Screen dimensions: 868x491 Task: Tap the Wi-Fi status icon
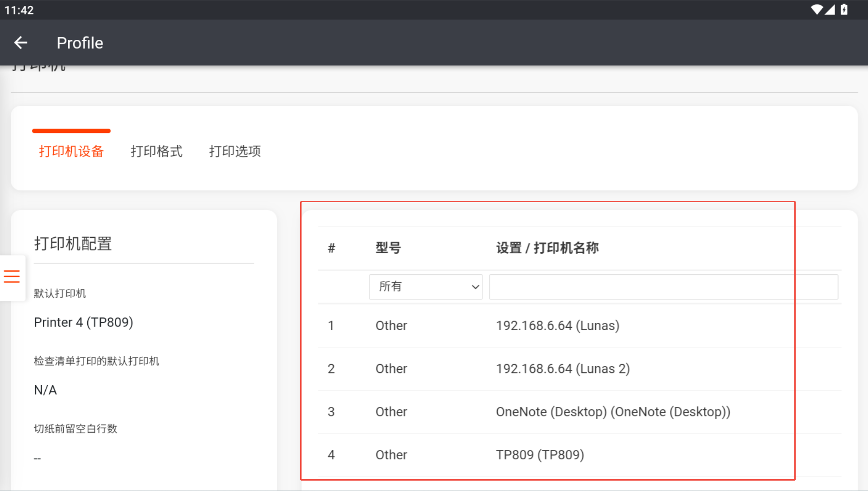point(816,9)
